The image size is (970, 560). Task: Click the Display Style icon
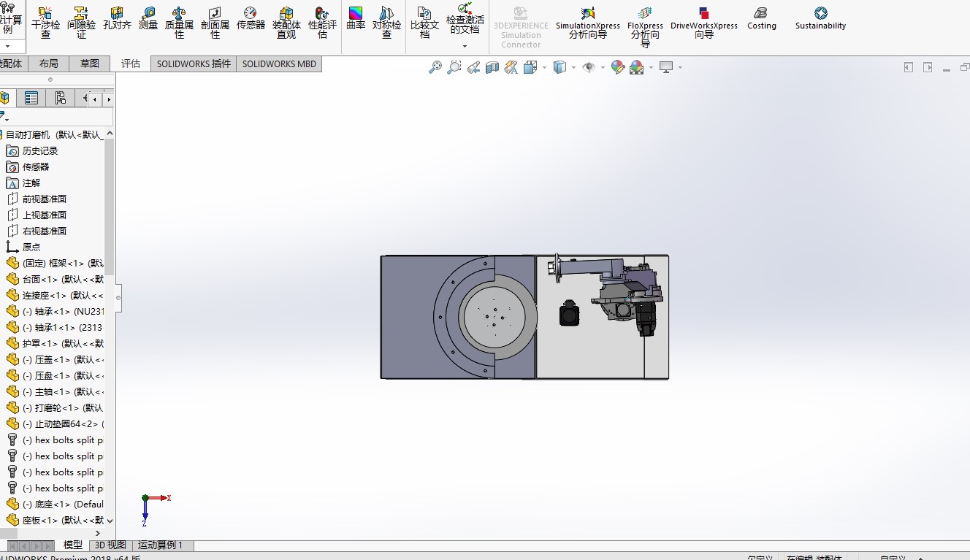560,67
